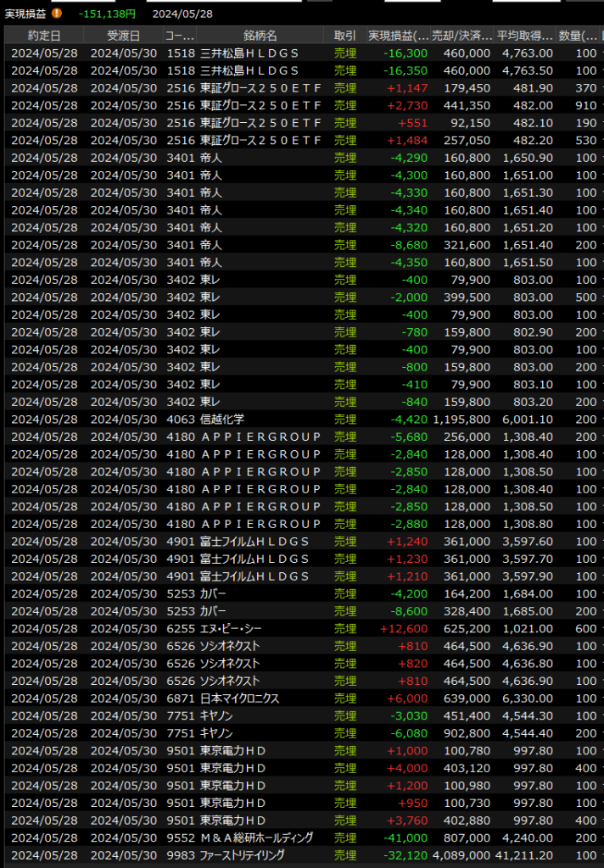Click the コード column header

pyautogui.click(x=179, y=36)
